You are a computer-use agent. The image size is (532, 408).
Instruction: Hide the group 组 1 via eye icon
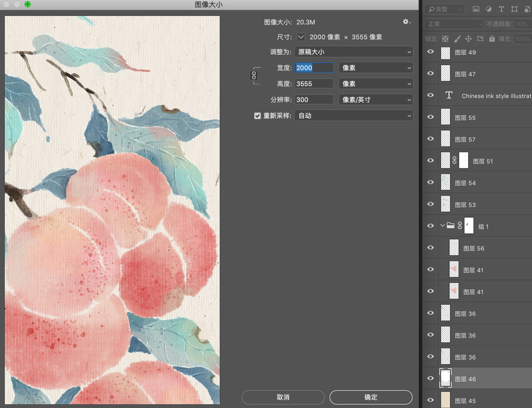430,226
